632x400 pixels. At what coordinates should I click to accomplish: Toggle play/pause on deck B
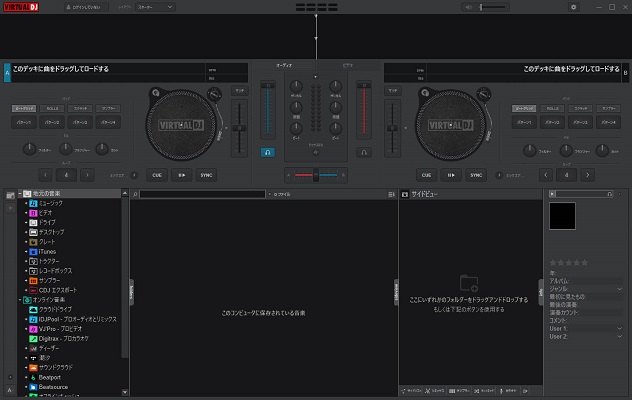tap(451, 175)
